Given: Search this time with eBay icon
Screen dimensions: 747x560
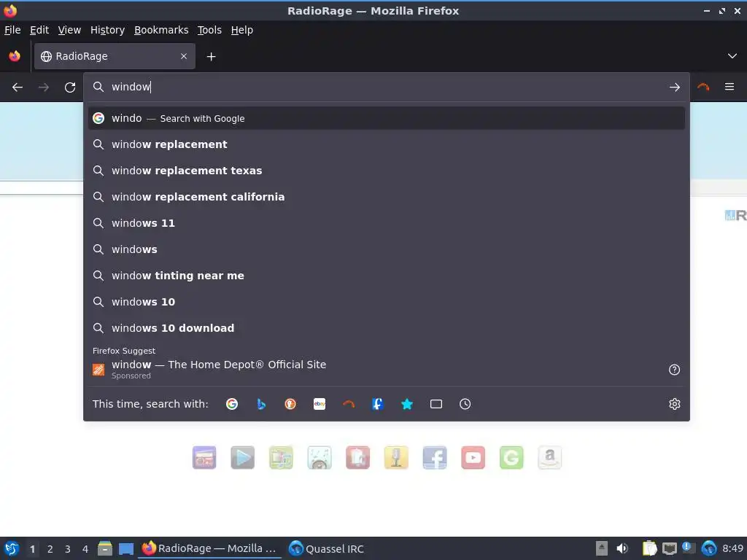Looking at the screenshot, I should [320, 404].
